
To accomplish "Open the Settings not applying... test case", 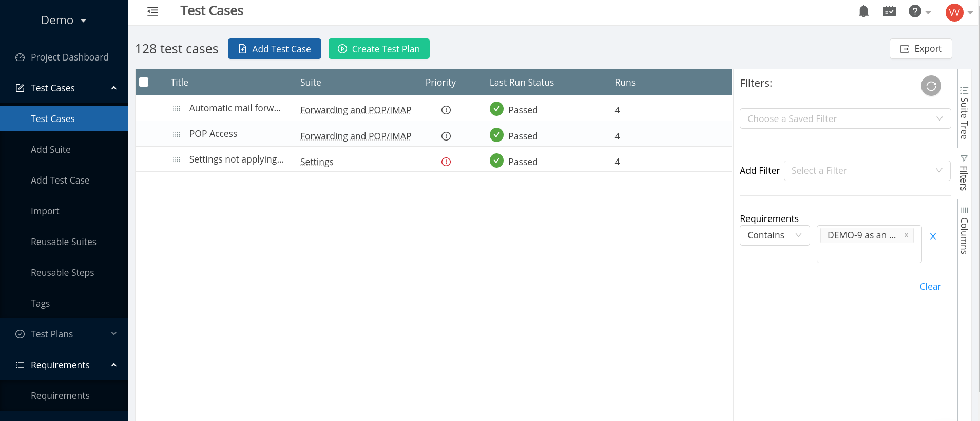I will click(236, 159).
